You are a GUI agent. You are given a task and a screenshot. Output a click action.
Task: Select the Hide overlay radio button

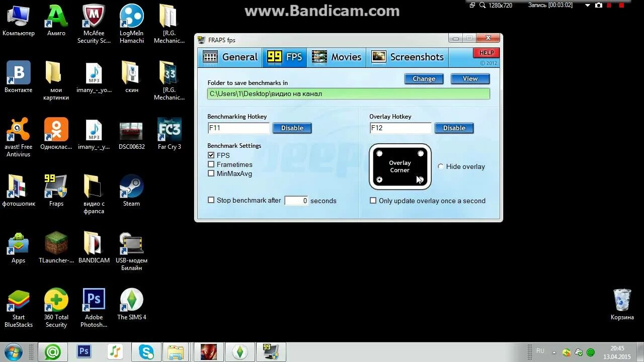click(441, 166)
